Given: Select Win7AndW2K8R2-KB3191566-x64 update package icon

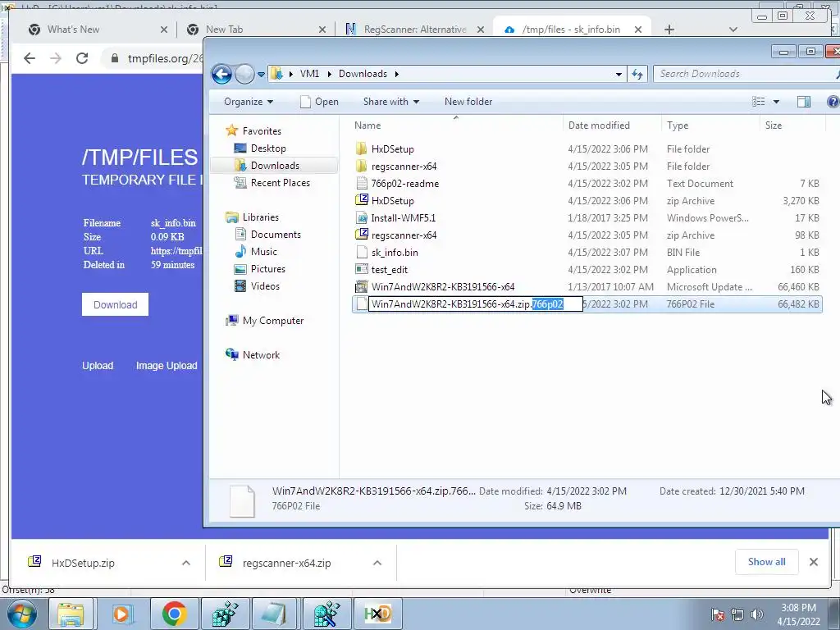Looking at the screenshot, I should pos(362,286).
